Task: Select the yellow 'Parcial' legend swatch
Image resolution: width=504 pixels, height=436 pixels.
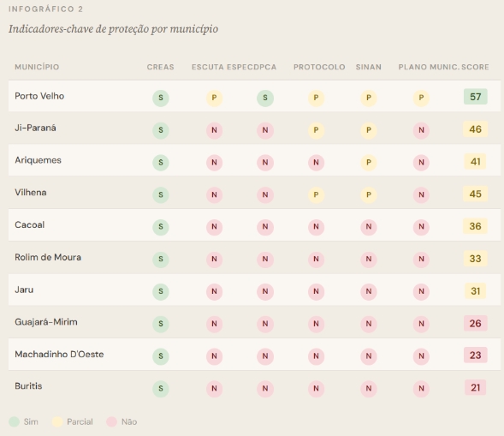Action: tap(57, 421)
